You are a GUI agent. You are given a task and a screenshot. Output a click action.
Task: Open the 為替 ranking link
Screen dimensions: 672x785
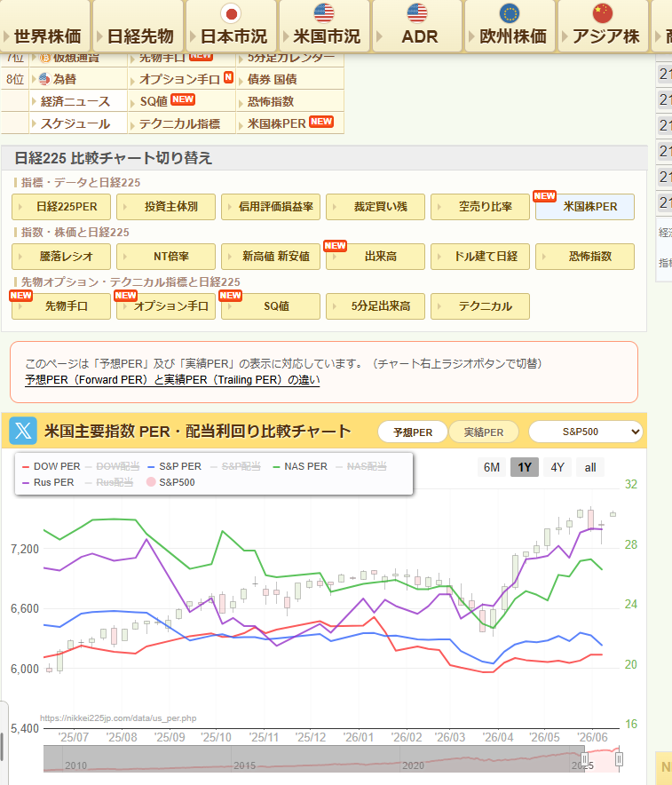click(65, 79)
